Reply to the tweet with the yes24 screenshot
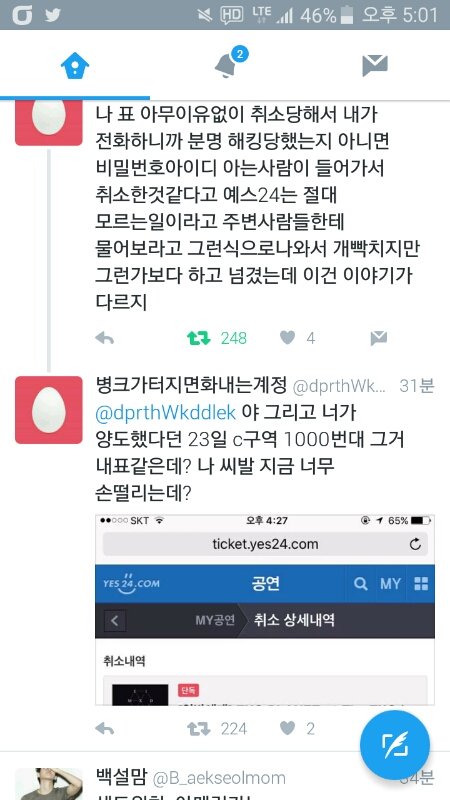 point(105,729)
